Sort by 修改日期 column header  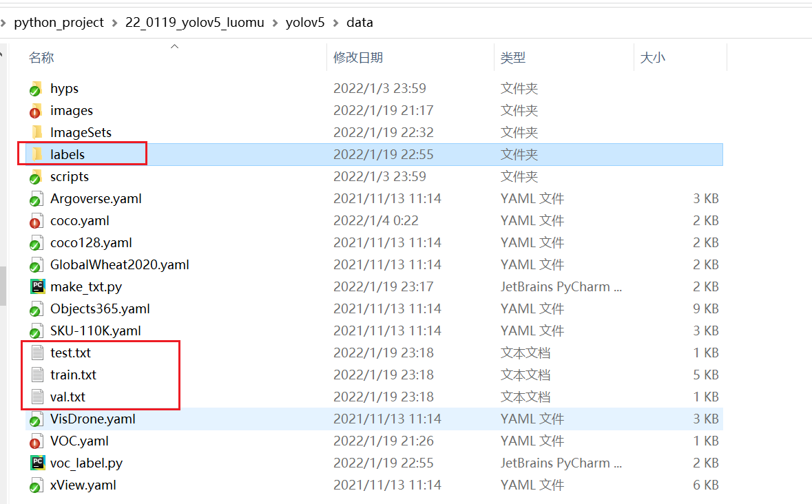click(x=358, y=58)
